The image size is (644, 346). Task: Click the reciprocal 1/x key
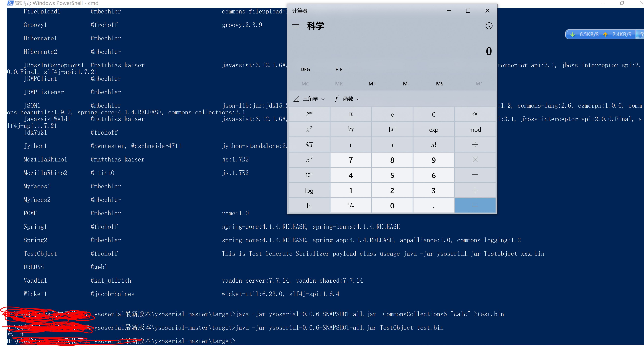click(351, 130)
